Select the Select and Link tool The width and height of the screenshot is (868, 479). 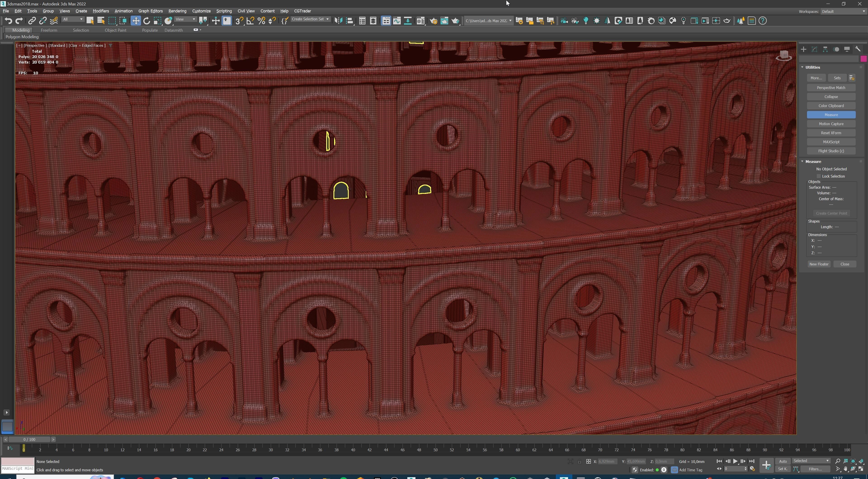click(x=32, y=21)
